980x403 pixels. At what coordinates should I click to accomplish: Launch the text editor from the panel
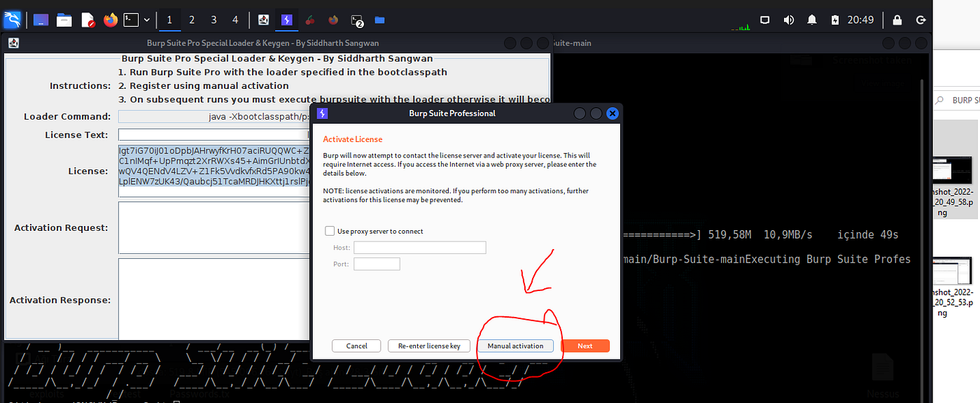pyautogui.click(x=87, y=20)
